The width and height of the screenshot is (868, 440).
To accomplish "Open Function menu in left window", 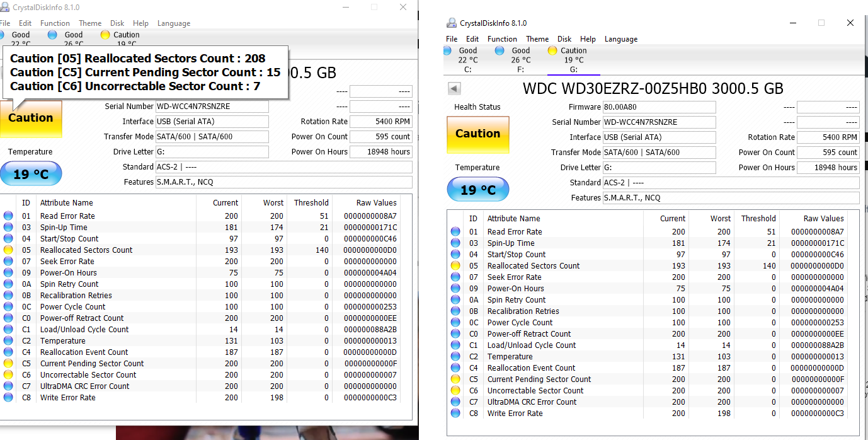I will 55,23.
